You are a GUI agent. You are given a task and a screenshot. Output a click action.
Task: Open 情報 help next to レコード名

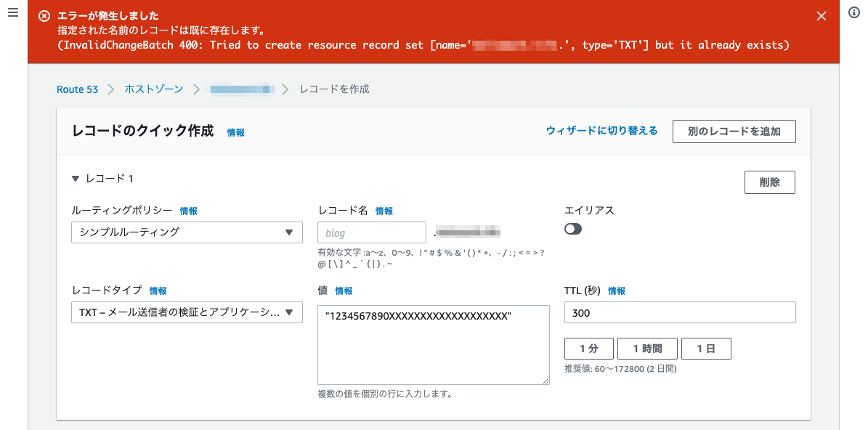(x=384, y=211)
